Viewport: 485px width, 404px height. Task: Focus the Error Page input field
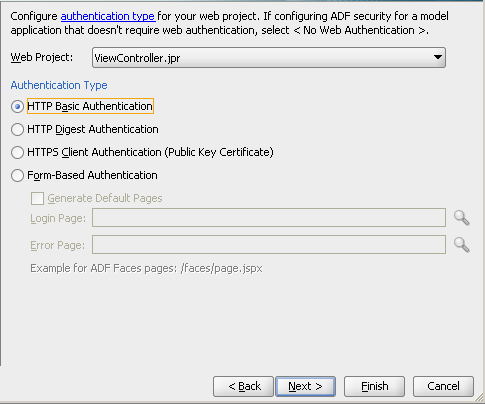(x=269, y=245)
